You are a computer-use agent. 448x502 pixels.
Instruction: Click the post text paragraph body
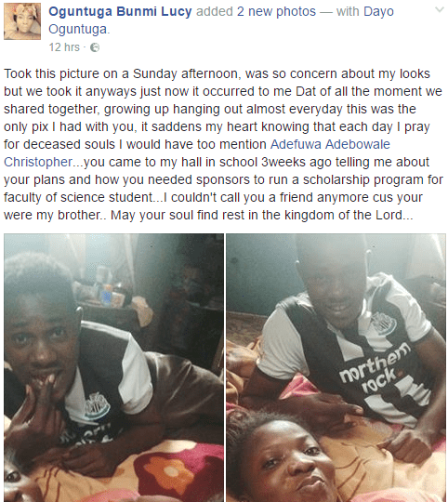coord(223,144)
